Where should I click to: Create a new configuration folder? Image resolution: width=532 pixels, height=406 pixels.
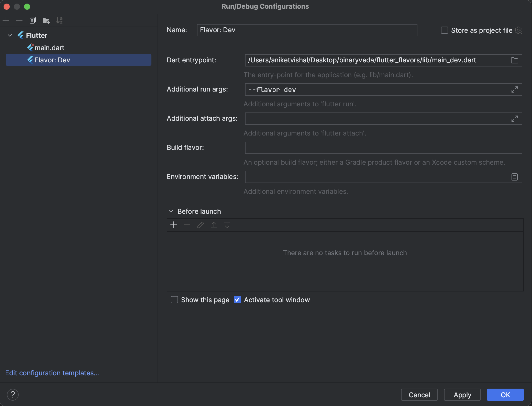coord(46,20)
